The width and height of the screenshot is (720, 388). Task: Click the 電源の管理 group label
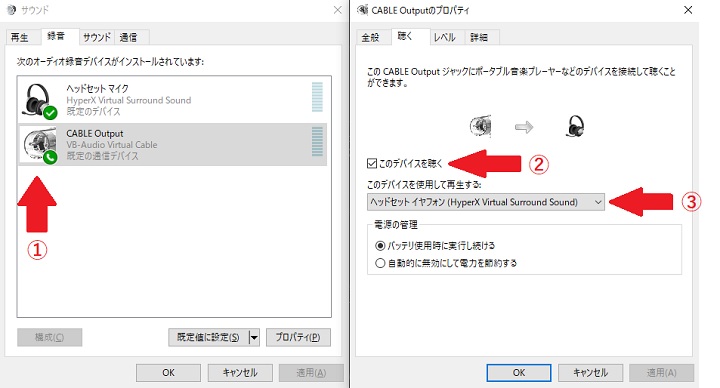point(396,225)
